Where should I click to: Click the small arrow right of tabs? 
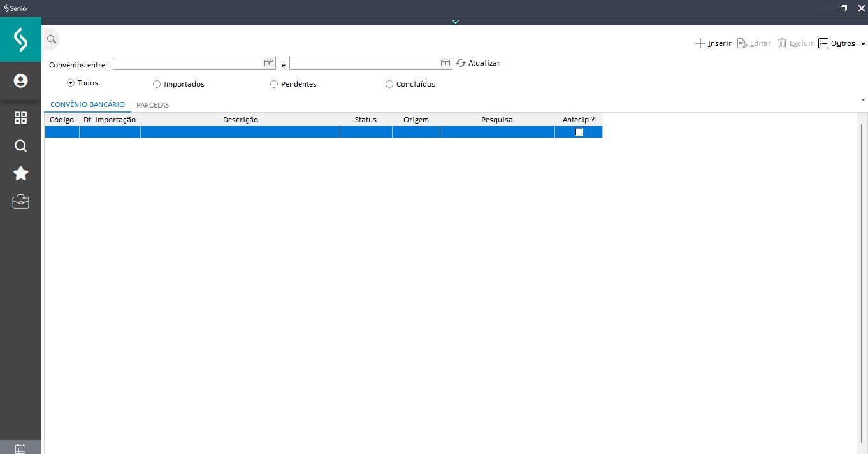[863, 100]
